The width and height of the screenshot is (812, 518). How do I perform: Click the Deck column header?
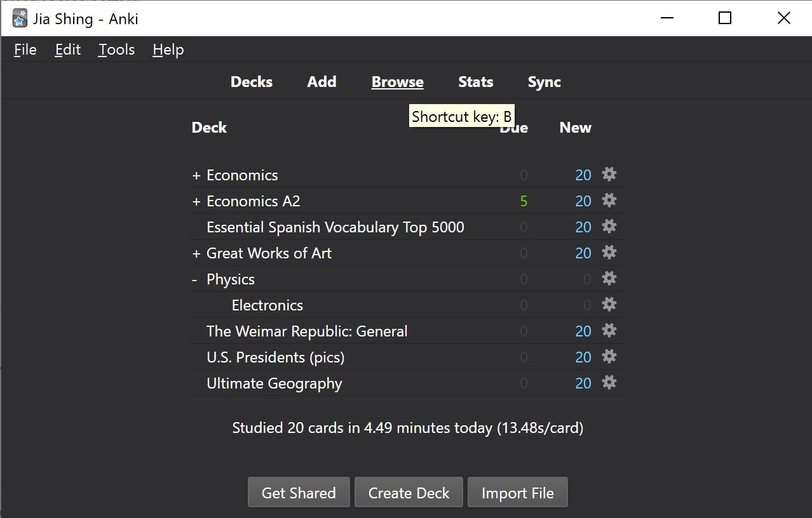tap(209, 128)
